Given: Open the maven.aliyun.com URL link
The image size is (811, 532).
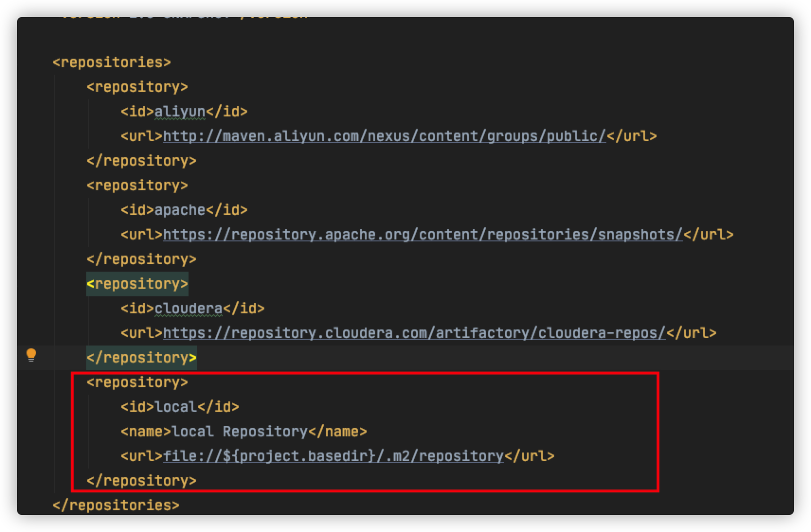Looking at the screenshot, I should (x=384, y=136).
